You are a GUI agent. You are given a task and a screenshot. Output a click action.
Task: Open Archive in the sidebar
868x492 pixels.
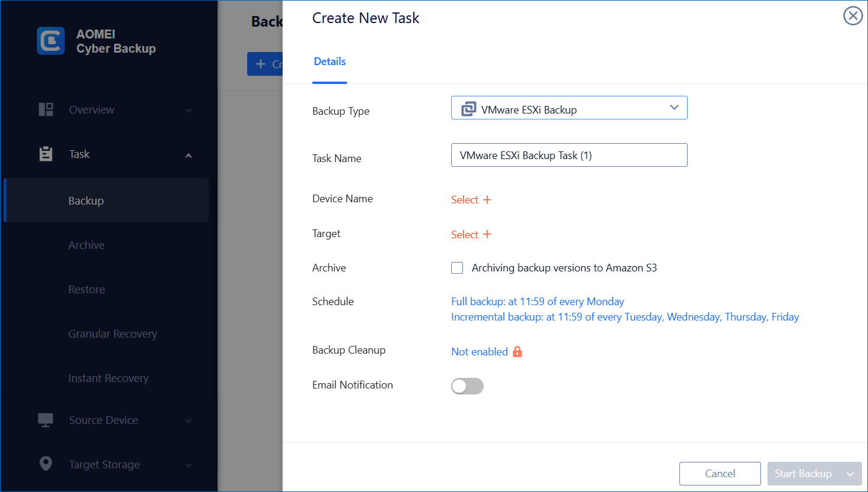pyautogui.click(x=86, y=245)
